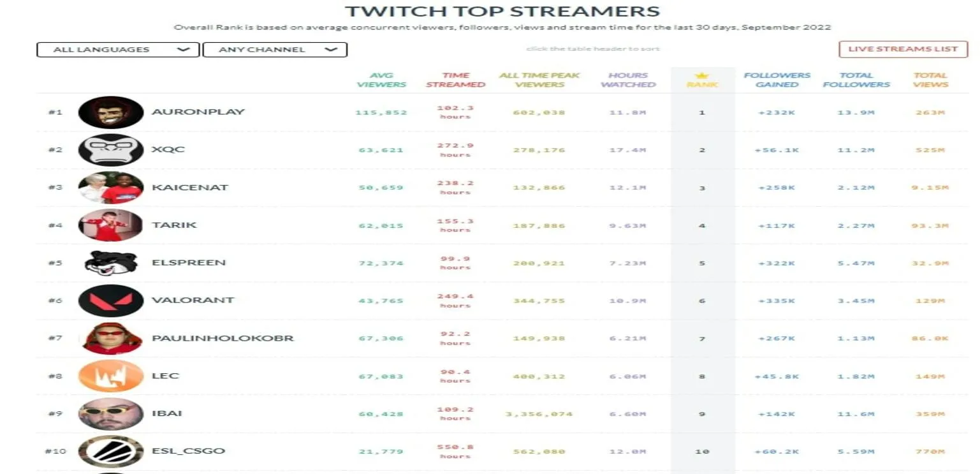This screenshot has height=474, width=980.
Task: Sort rankings by TIME STREAMED header
Action: pyautogui.click(x=457, y=79)
